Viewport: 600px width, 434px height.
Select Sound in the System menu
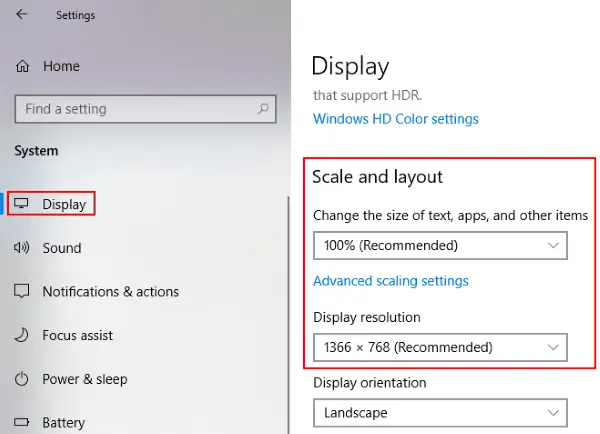pos(62,248)
